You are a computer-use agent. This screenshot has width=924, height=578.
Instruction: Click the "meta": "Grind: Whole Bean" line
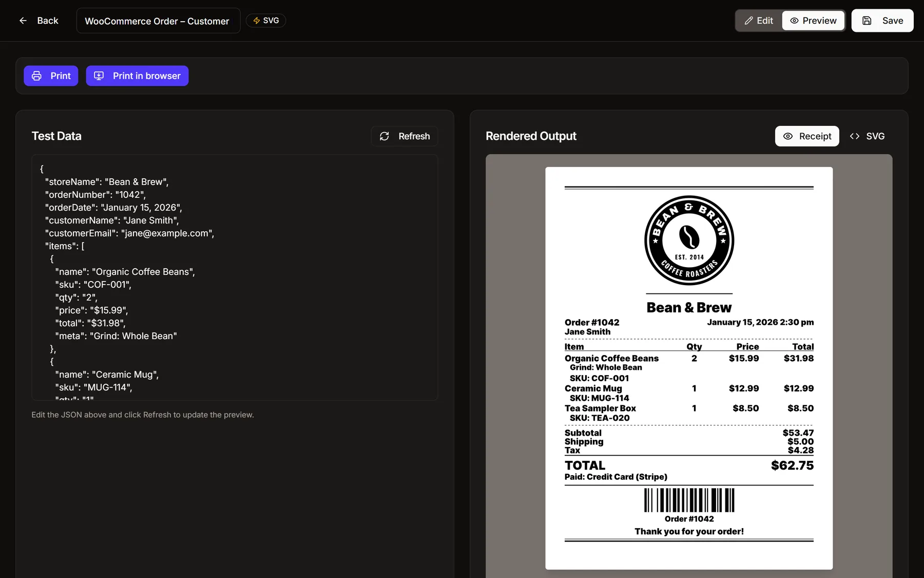tap(116, 336)
